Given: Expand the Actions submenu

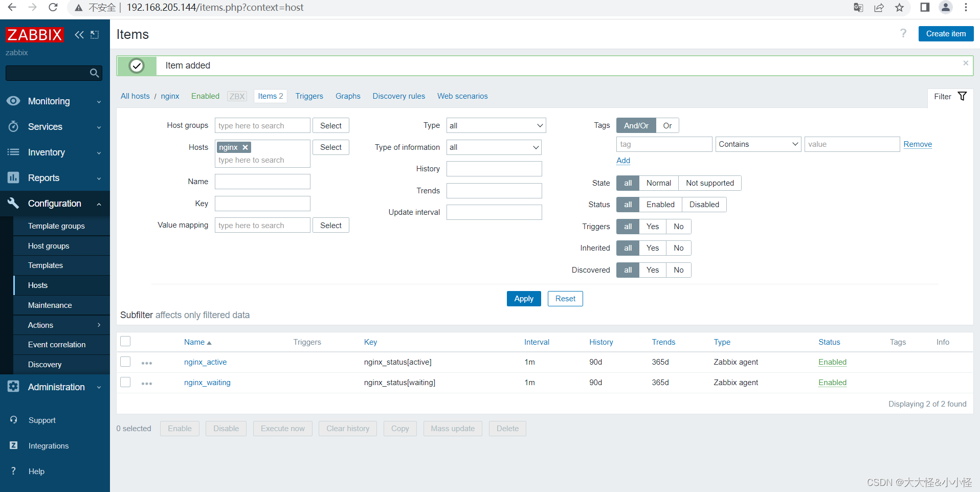Looking at the screenshot, I should coord(61,325).
